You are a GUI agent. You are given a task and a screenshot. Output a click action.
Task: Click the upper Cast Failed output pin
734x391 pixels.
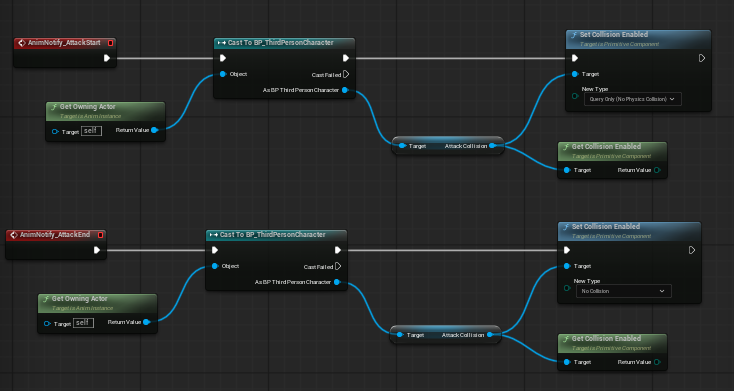point(346,74)
